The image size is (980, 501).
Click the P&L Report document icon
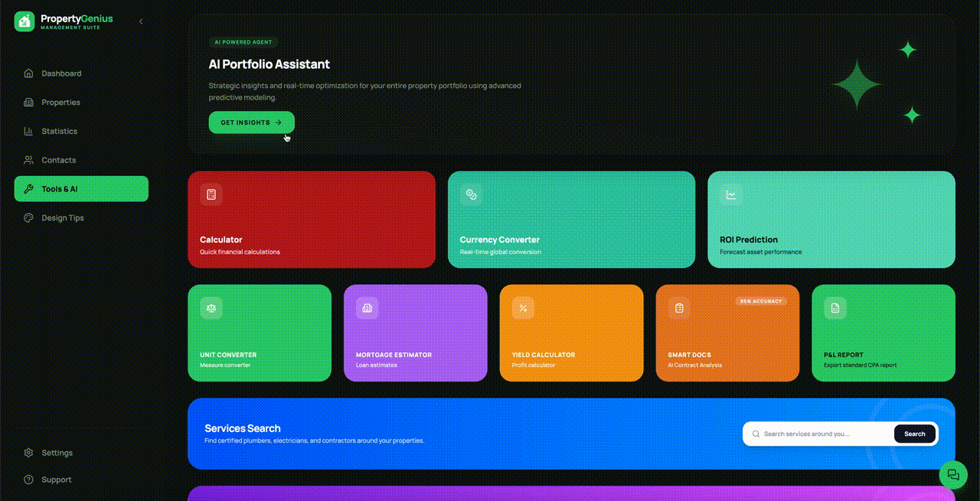(x=835, y=308)
